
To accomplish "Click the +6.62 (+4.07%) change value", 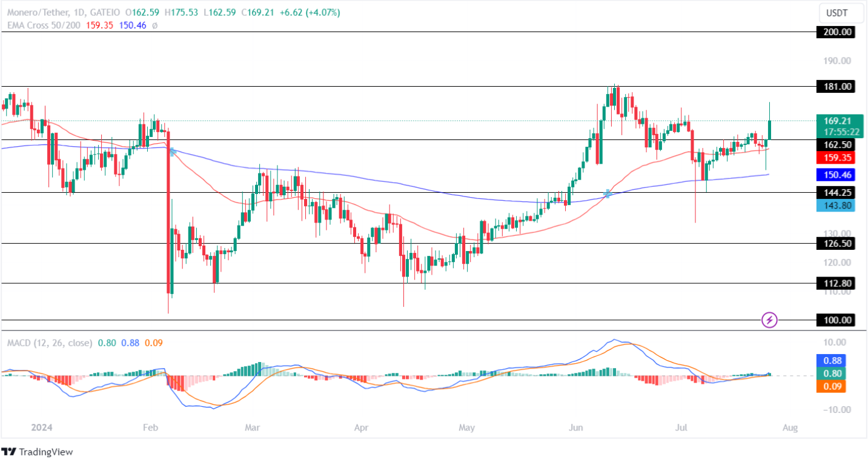I will coord(309,12).
